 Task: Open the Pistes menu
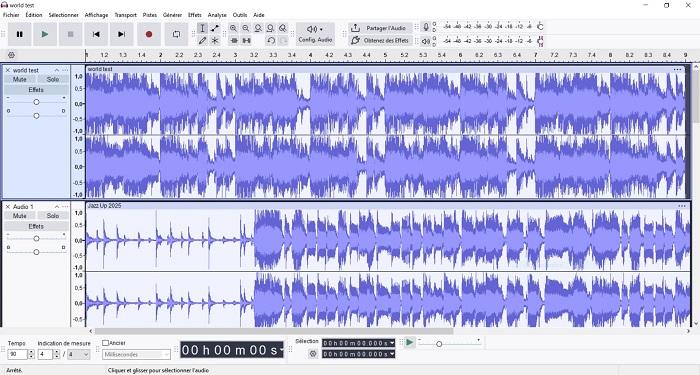[150, 15]
